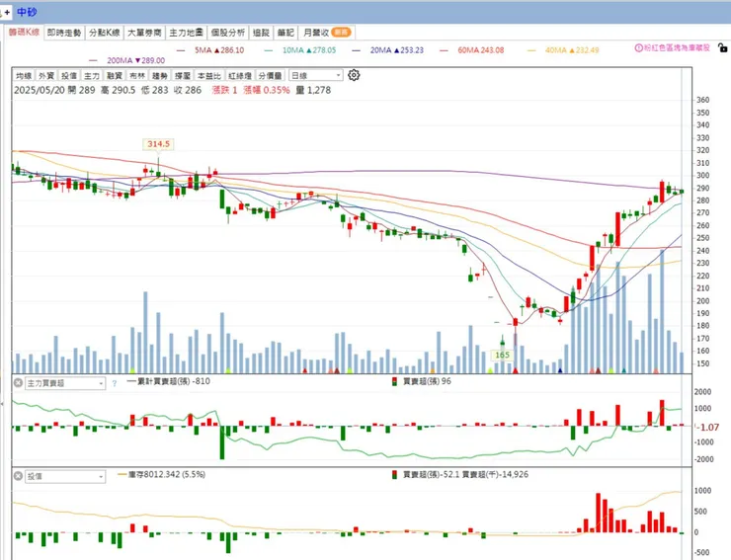This screenshot has height=560, width=731.
Task: Click the 累計買賣超(張) -810 legend
Action: coord(169,381)
